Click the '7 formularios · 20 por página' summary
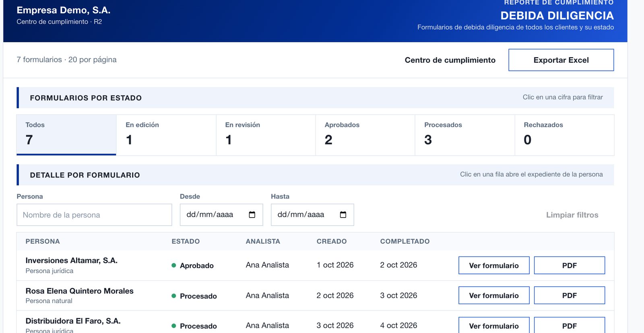644x333 pixels. pyautogui.click(x=66, y=60)
